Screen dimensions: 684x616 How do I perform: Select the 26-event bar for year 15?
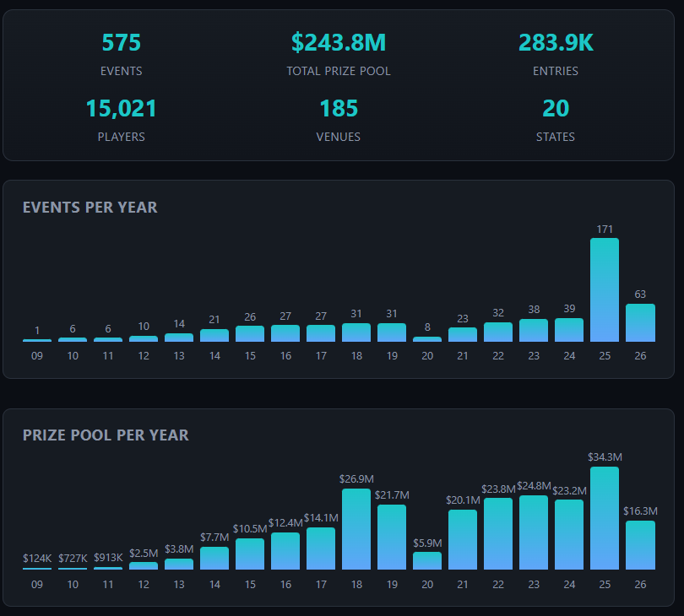(250, 334)
